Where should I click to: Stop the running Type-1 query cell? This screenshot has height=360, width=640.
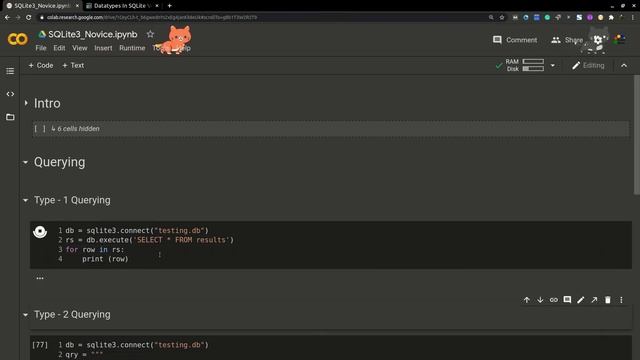point(40,232)
